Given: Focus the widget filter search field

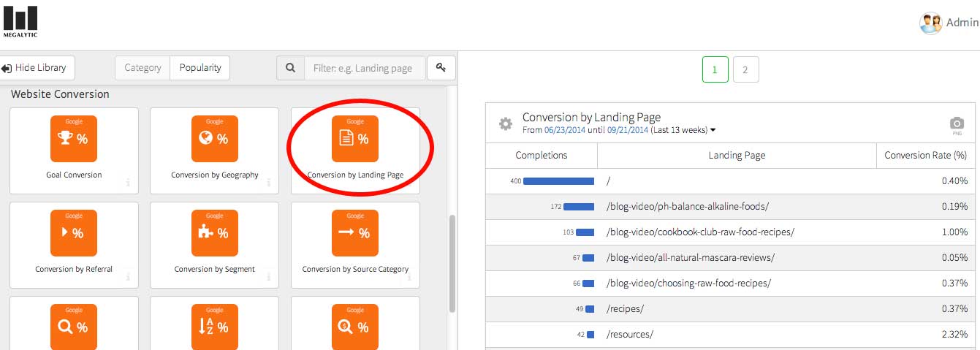Looking at the screenshot, I should pos(364,68).
